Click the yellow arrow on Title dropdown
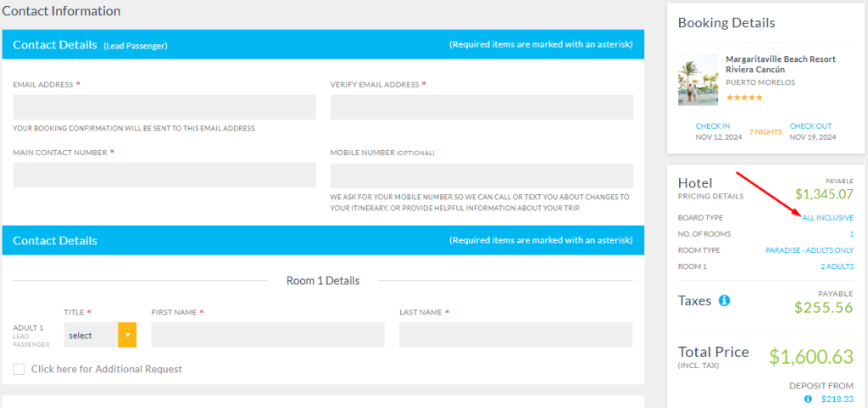Viewport: 868px width, 408px height. click(x=127, y=335)
